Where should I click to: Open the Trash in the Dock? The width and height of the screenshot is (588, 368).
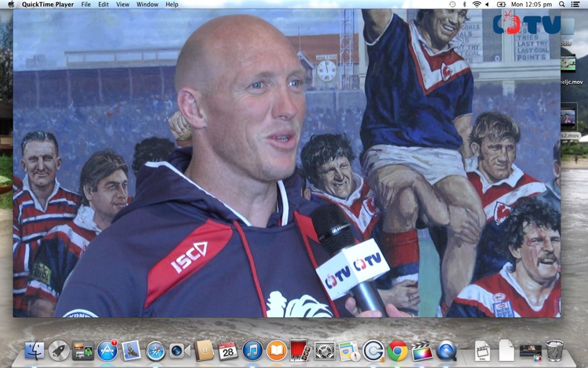(555, 351)
